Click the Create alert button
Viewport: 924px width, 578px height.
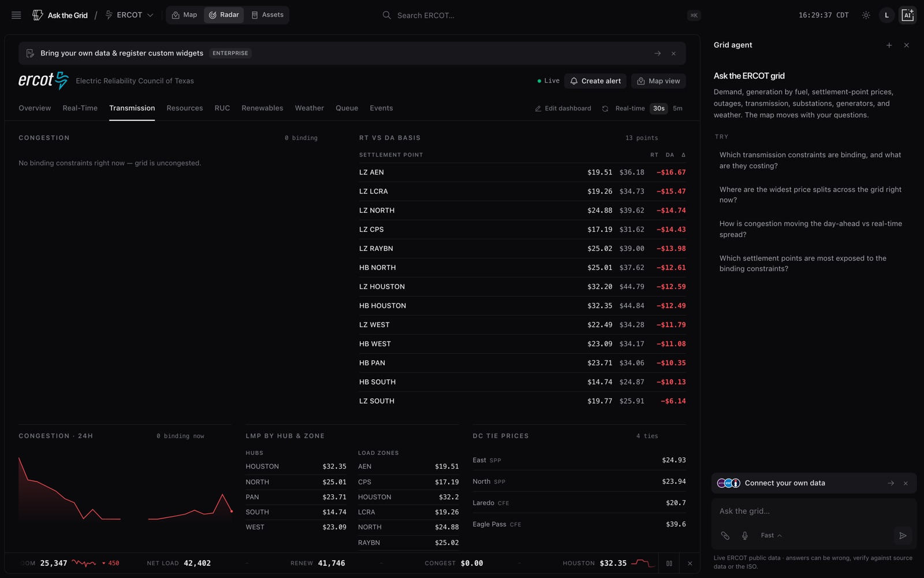click(x=595, y=81)
